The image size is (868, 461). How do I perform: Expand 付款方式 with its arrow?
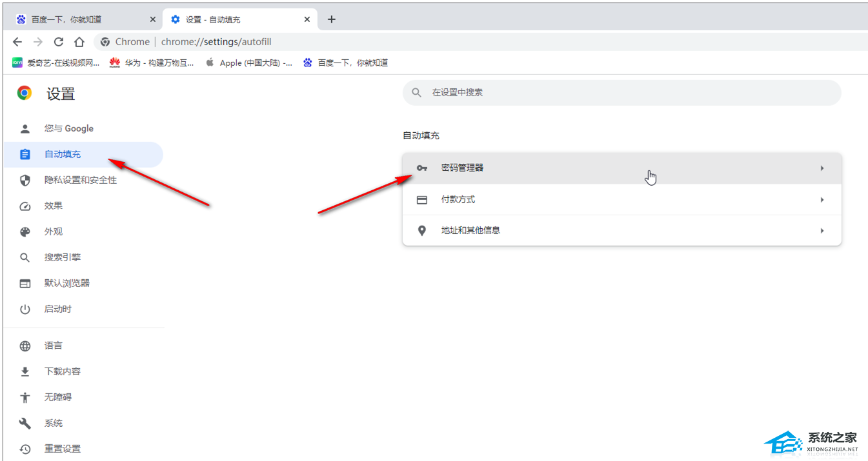(822, 200)
